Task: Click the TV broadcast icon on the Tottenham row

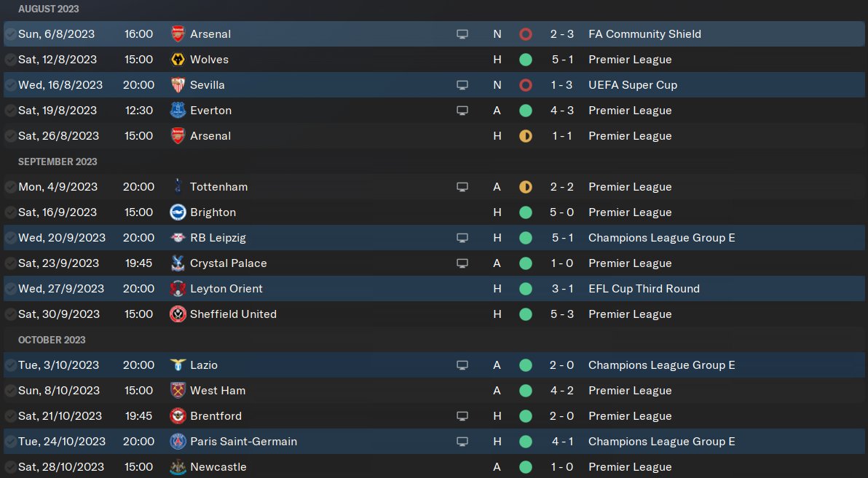Action: 462,187
